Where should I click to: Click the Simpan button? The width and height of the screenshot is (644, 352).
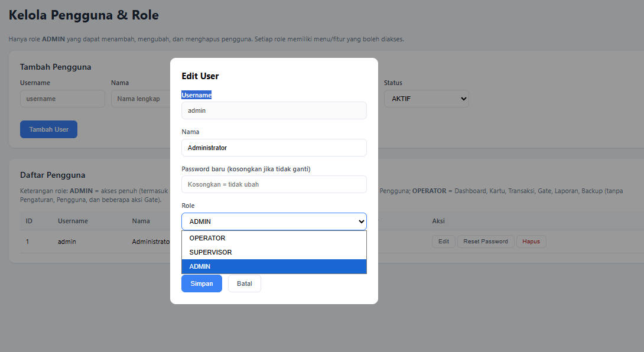click(201, 283)
